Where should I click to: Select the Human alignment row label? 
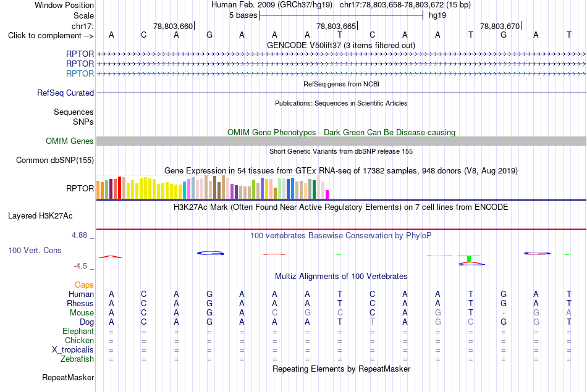point(81,294)
